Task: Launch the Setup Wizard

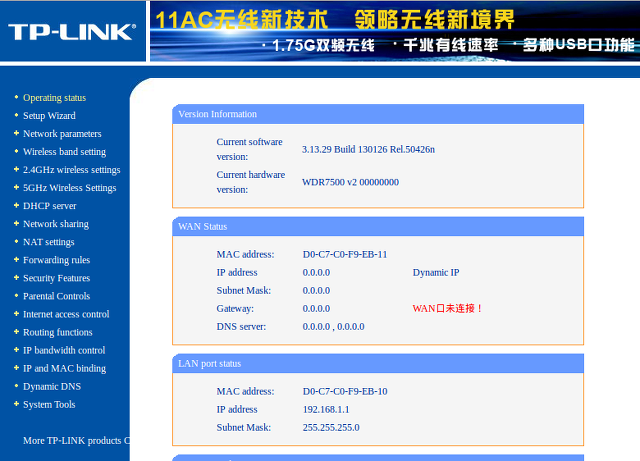Action: [x=49, y=116]
